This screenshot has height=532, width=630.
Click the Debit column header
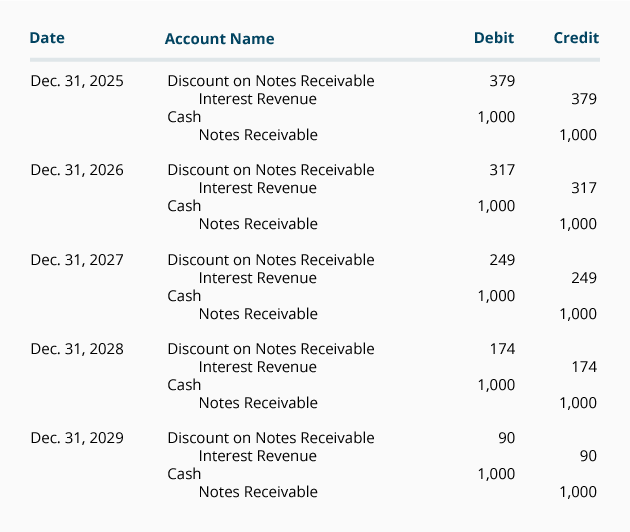(494, 38)
